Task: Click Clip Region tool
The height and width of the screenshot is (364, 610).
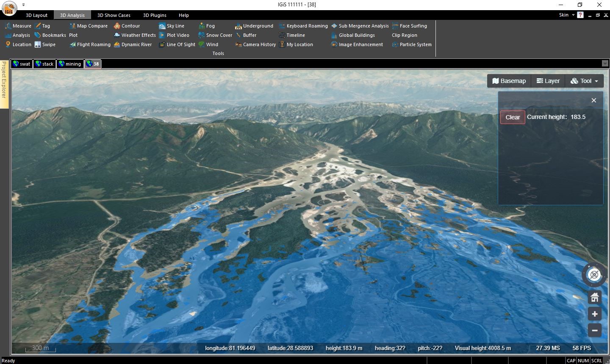Action: click(405, 35)
